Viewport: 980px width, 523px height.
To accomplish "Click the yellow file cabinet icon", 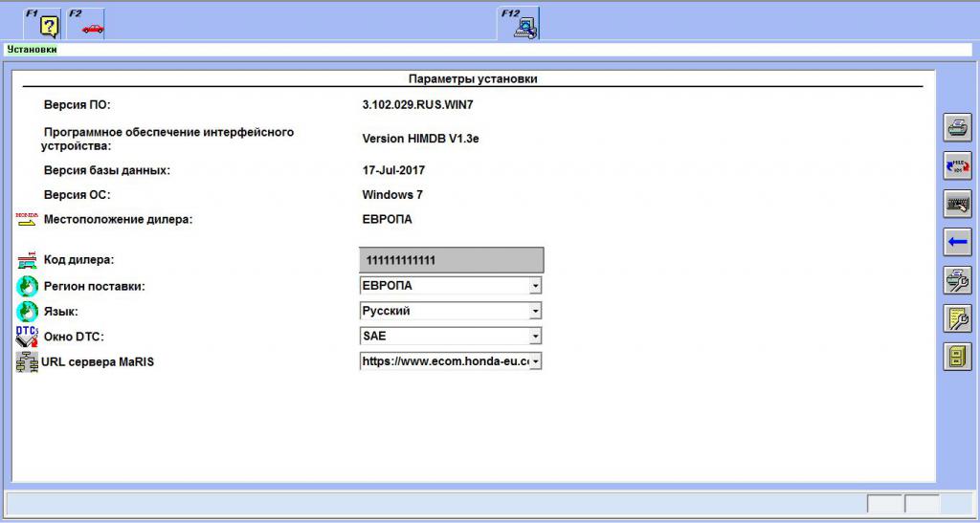I will click(x=957, y=357).
